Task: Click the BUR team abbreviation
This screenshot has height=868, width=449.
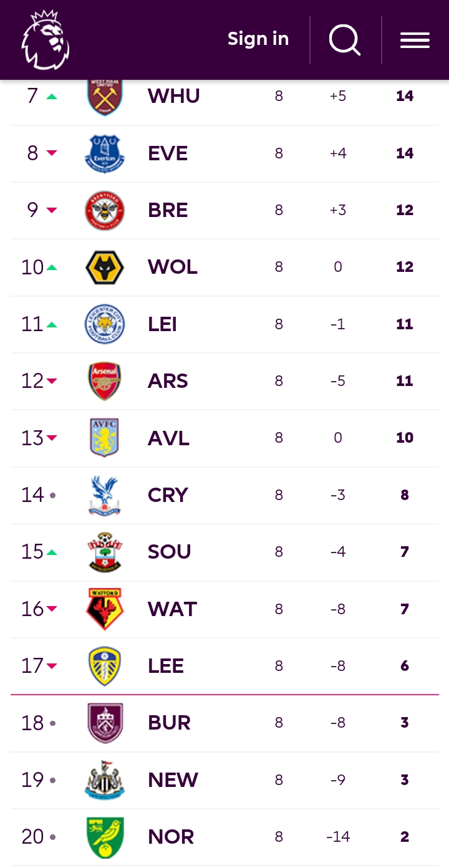Action: 169,723
